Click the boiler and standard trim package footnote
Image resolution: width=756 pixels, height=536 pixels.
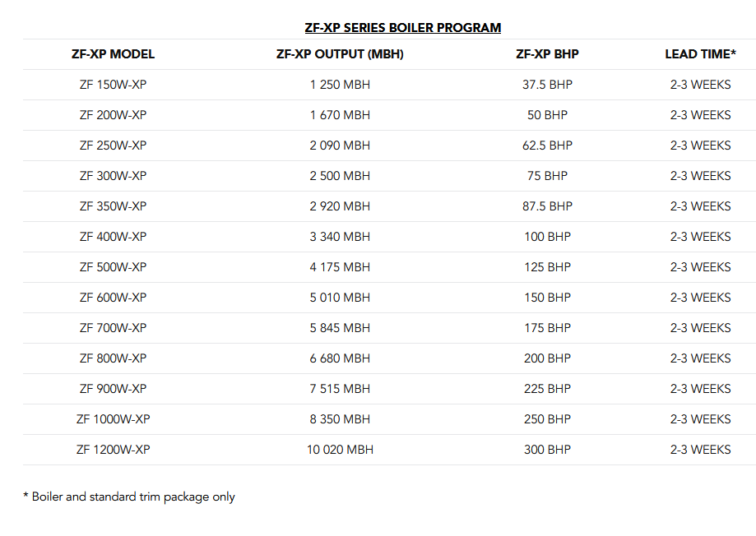[x=129, y=497]
